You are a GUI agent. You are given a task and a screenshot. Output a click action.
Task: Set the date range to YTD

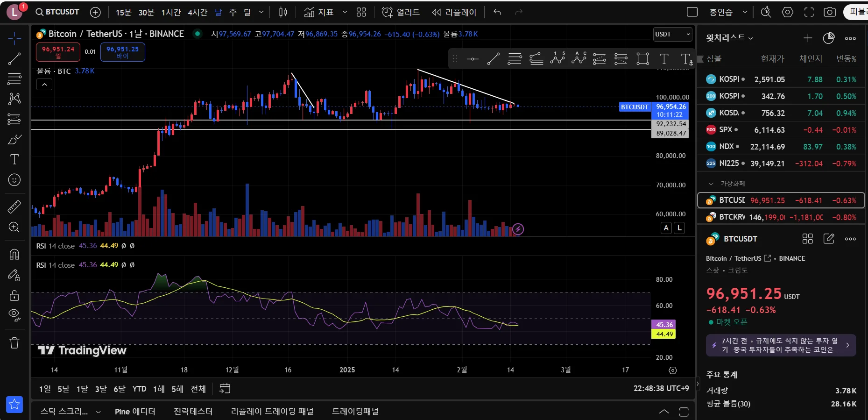pyautogui.click(x=139, y=389)
